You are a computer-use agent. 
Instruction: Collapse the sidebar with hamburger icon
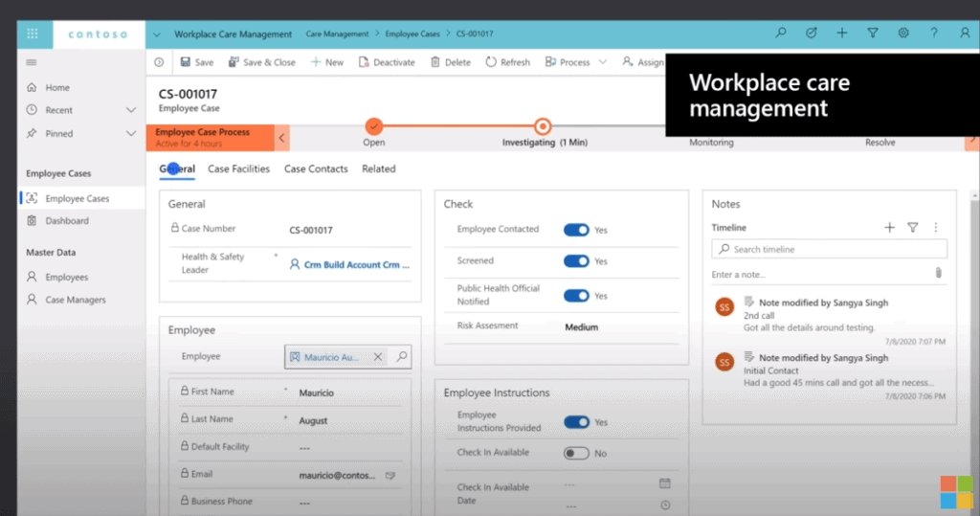tap(32, 62)
